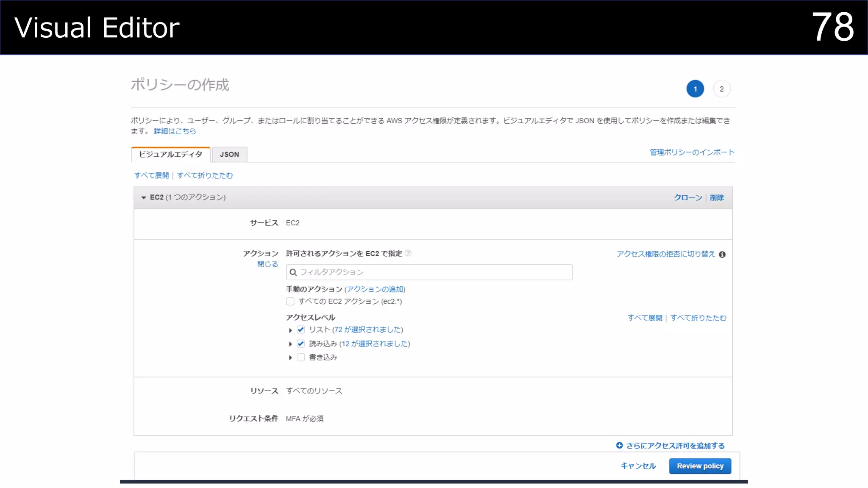Click the help question mark next to action heading
Image resolution: width=868 pixels, height=488 pixels.
click(408, 253)
